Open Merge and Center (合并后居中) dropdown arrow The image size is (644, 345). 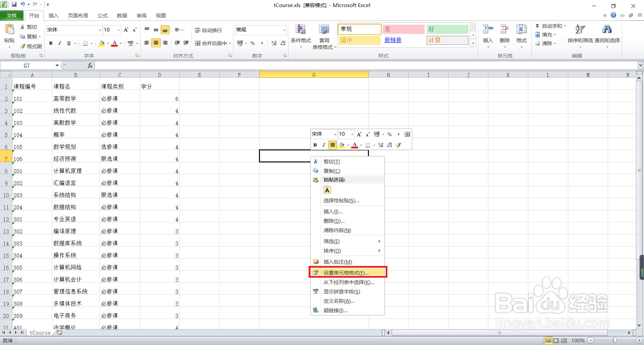230,43
